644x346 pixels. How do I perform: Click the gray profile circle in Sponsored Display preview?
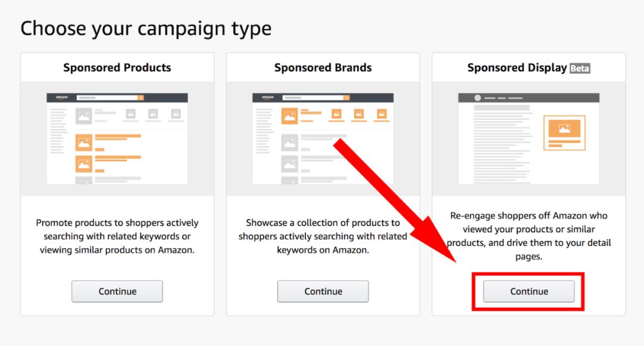477,98
